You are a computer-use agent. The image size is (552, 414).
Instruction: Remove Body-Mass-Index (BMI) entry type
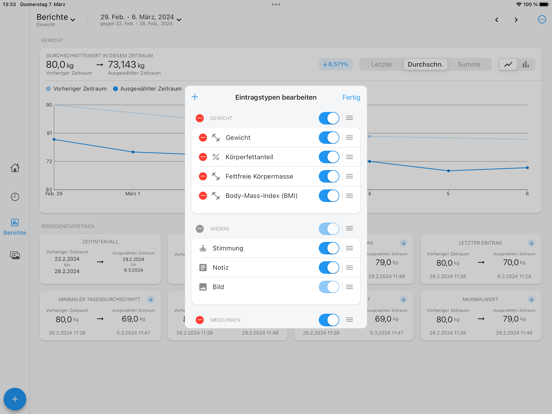203,196
